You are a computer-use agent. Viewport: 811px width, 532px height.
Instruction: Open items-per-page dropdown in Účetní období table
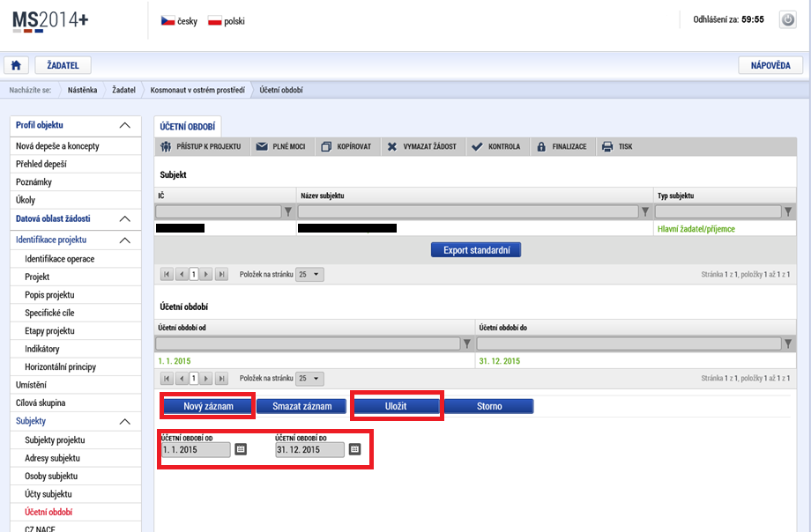[309, 379]
